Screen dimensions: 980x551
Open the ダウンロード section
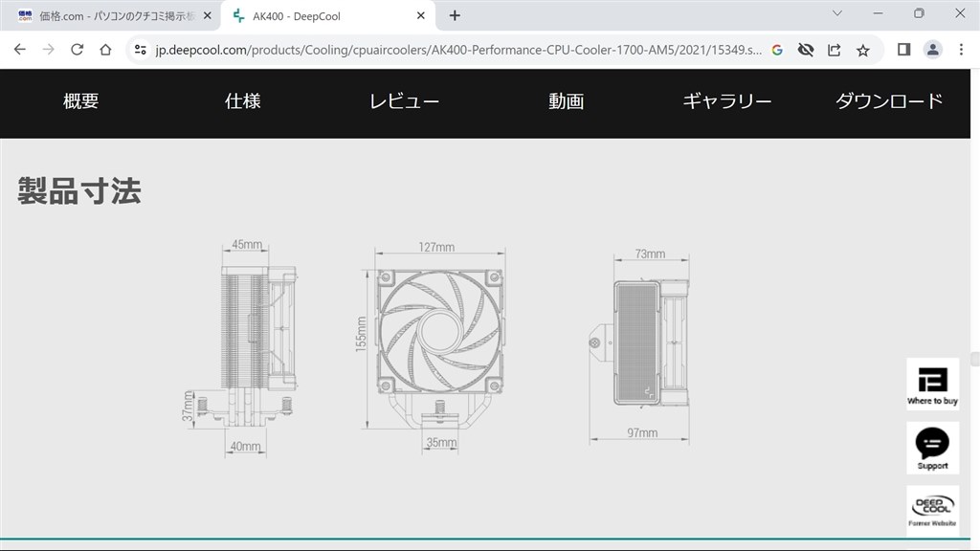tap(889, 101)
